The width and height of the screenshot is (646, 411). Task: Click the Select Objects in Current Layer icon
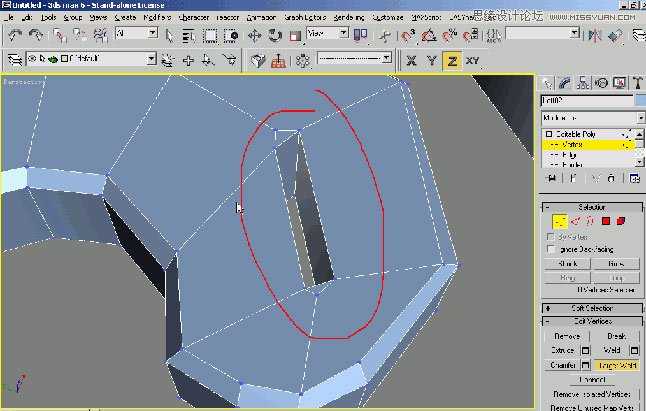click(x=208, y=61)
